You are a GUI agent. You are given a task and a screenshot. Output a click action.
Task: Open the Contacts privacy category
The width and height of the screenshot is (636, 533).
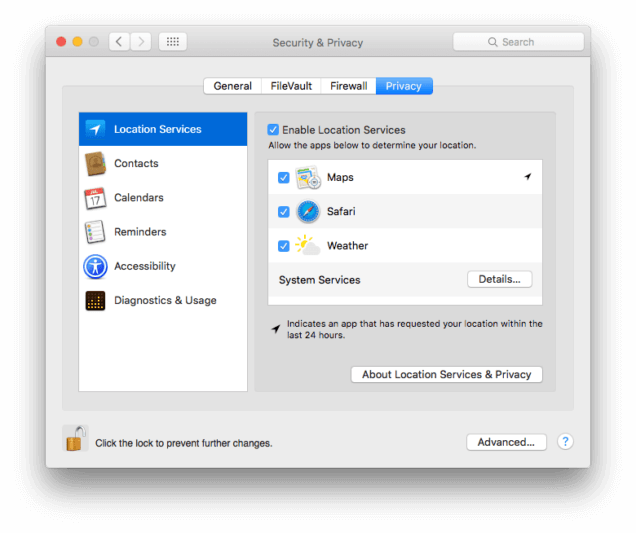[163, 163]
